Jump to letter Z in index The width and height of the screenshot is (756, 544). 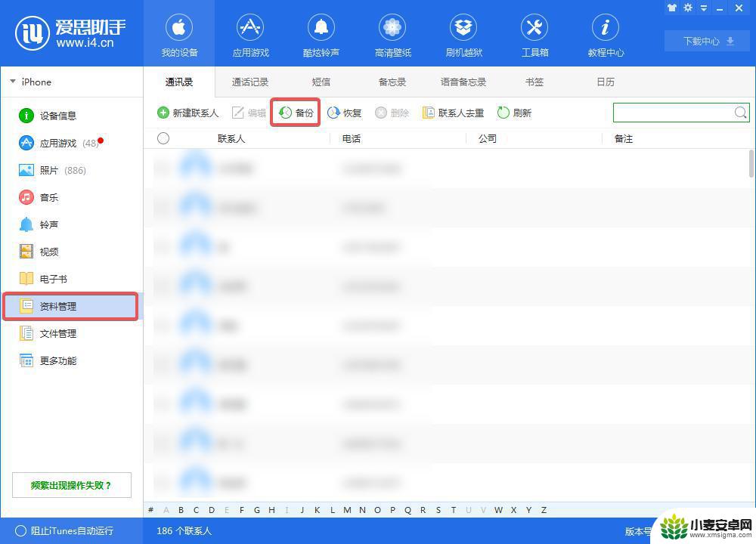544,510
